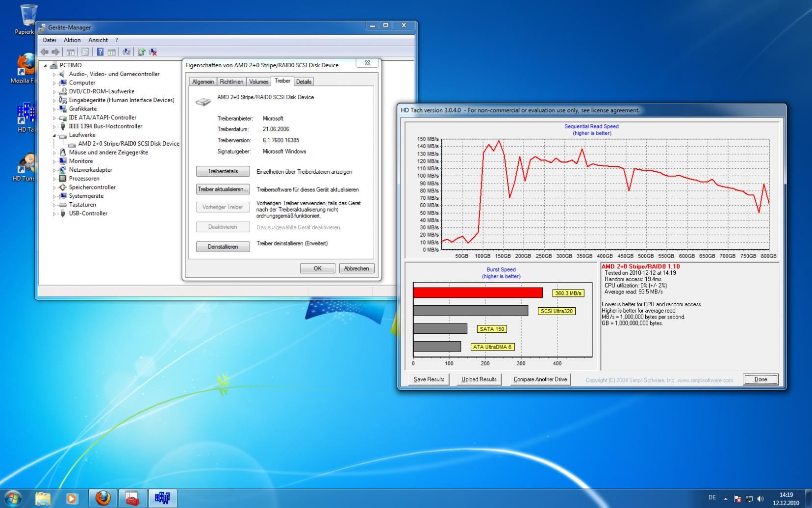Expand the Prozessoren node arrow

point(54,179)
